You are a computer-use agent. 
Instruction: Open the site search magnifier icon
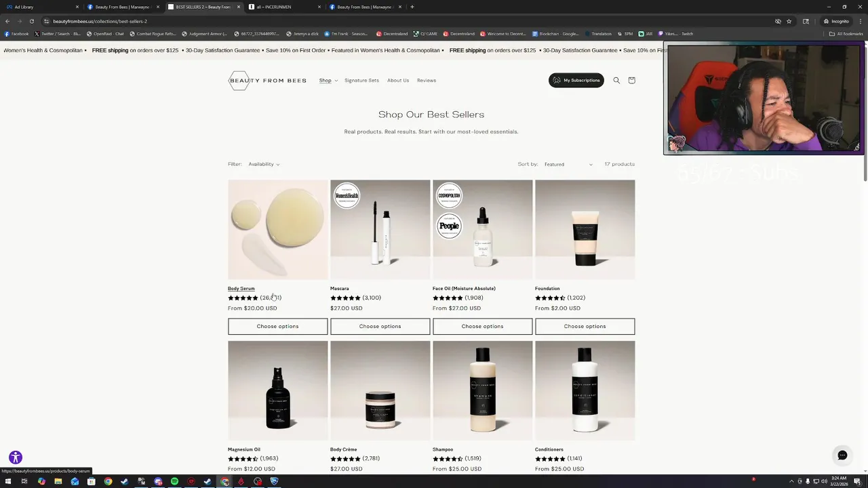pyautogui.click(x=616, y=80)
